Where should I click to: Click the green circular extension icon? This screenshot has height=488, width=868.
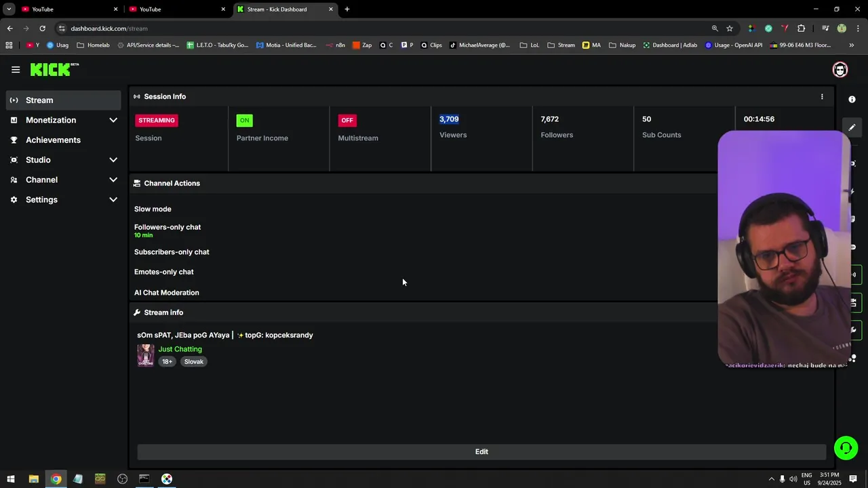768,28
